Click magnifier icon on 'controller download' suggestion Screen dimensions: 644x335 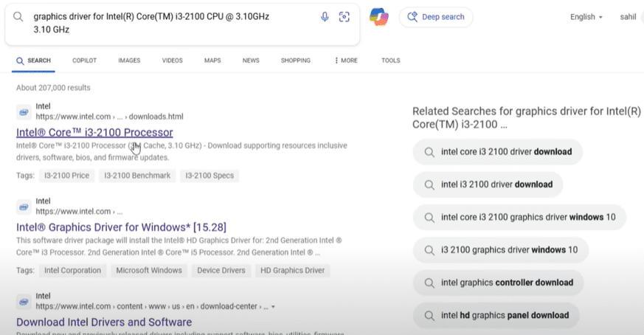428,283
